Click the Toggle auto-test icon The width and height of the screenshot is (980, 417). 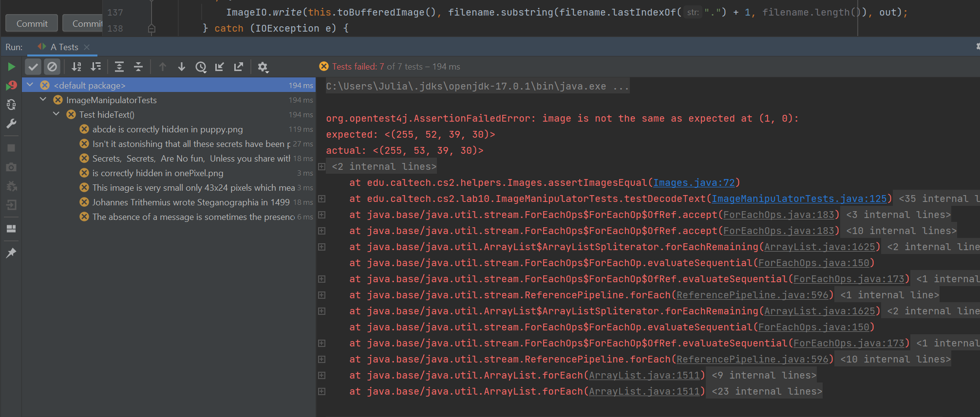pos(11,105)
